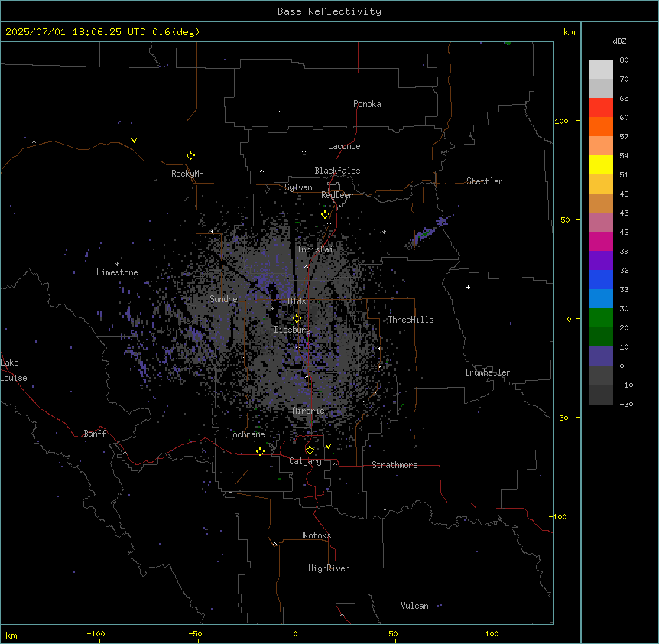This screenshot has height=644, width=659.
Task: Click the RockyMH label on the map
Action: [187, 174]
